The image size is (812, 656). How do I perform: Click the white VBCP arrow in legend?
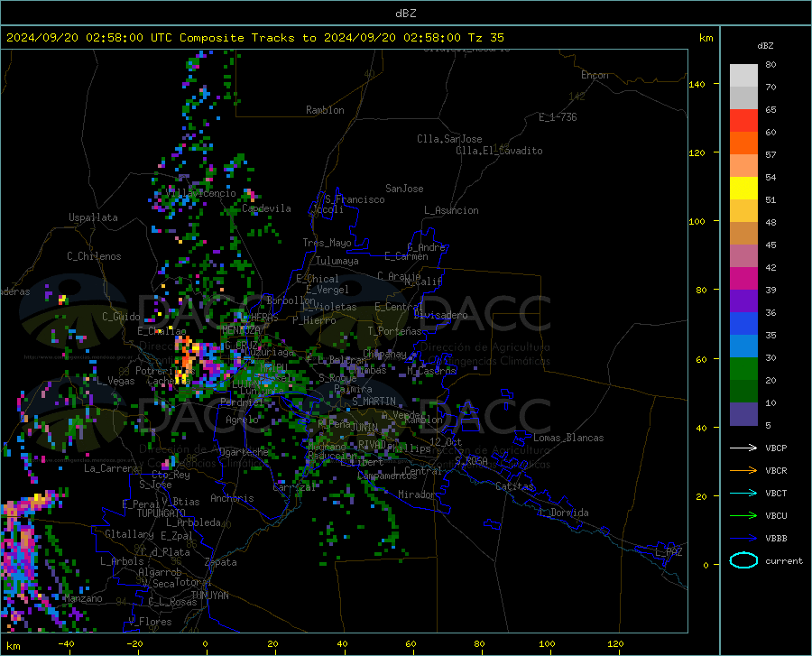pyautogui.click(x=743, y=448)
